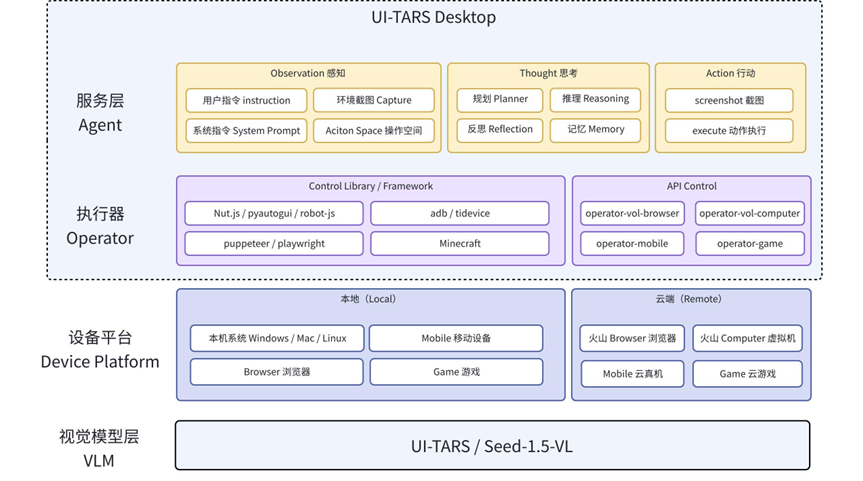Click the 环境截图 Capture box
Screen dimensions: 863x481
374,100
